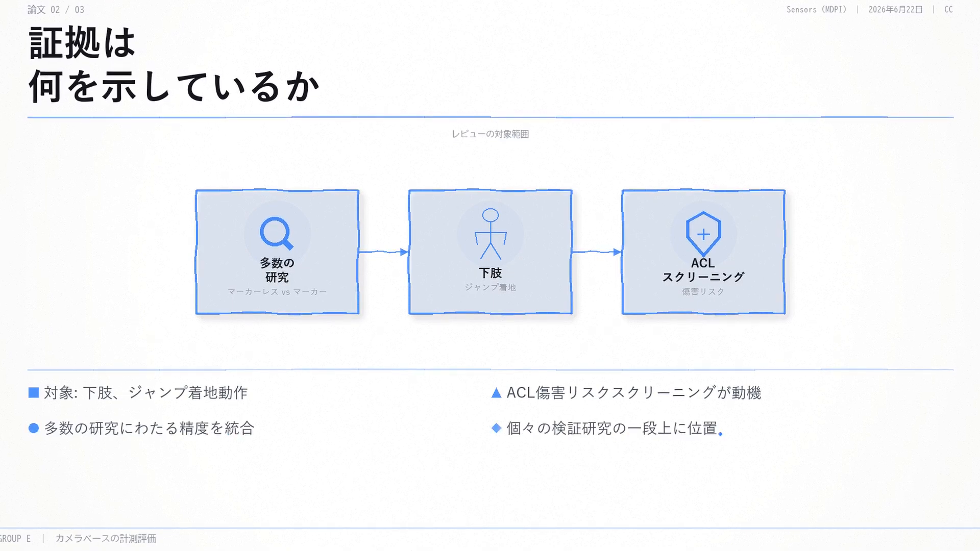This screenshot has width=980, height=551.
Task: Click the レビューの対象範囲 diagram caption
Action: pyautogui.click(x=491, y=134)
